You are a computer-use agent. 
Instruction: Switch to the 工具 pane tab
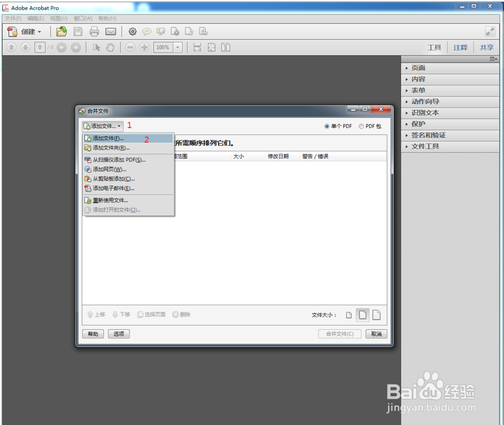tap(434, 47)
